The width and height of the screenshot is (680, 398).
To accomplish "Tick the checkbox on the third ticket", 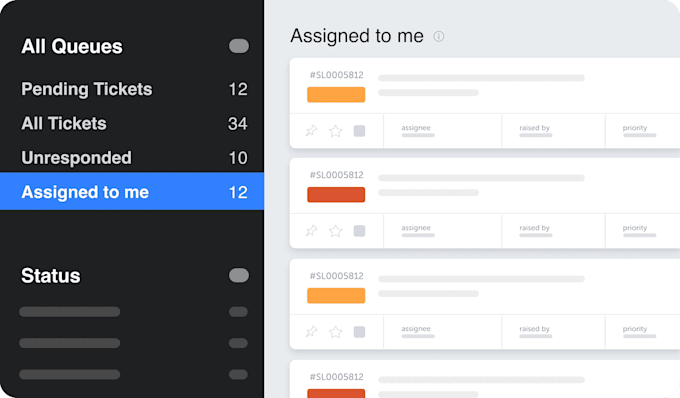I will point(359,332).
